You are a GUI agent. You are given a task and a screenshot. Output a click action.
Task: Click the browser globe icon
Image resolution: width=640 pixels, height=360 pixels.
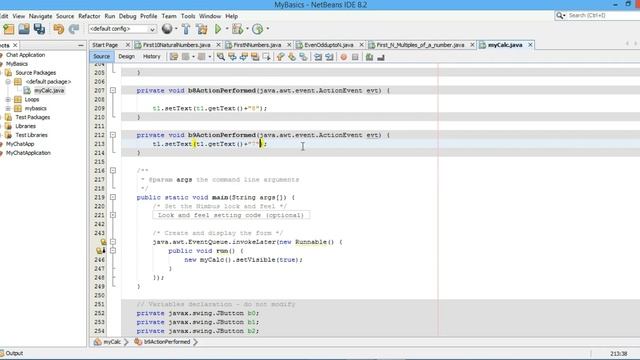pos(167,29)
